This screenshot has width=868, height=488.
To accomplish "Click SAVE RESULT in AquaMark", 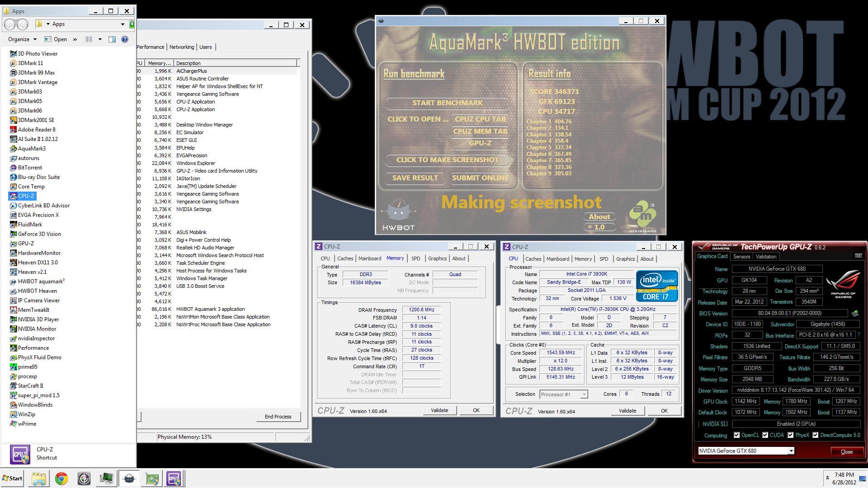I will [415, 178].
